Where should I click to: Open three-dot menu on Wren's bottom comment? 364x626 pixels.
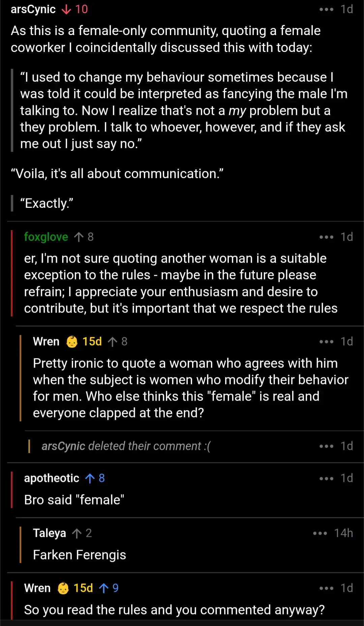(x=326, y=589)
